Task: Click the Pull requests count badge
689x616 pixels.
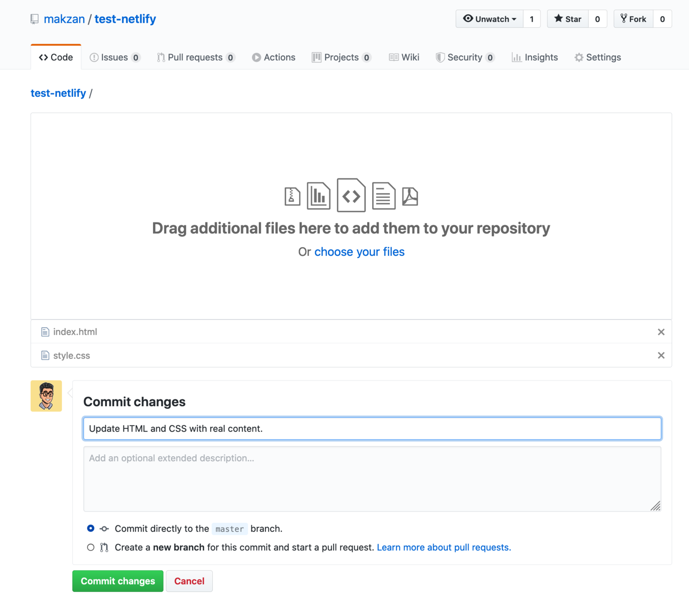Action: point(231,57)
